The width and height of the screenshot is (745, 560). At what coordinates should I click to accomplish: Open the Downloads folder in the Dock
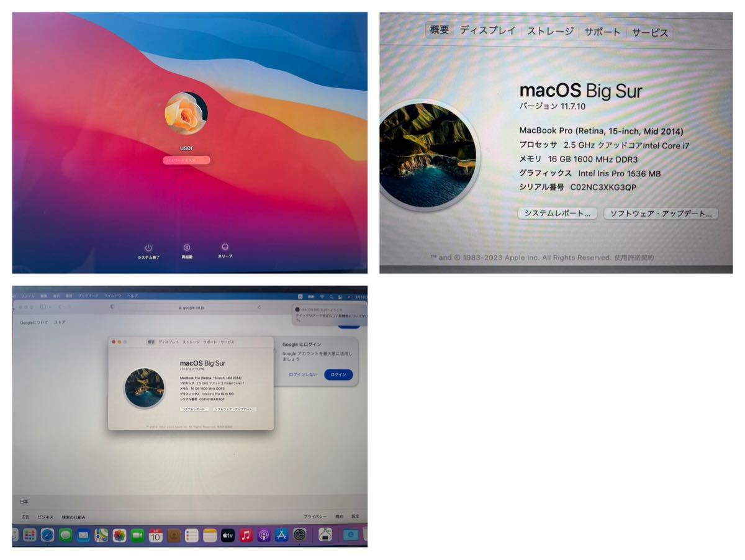tap(351, 535)
